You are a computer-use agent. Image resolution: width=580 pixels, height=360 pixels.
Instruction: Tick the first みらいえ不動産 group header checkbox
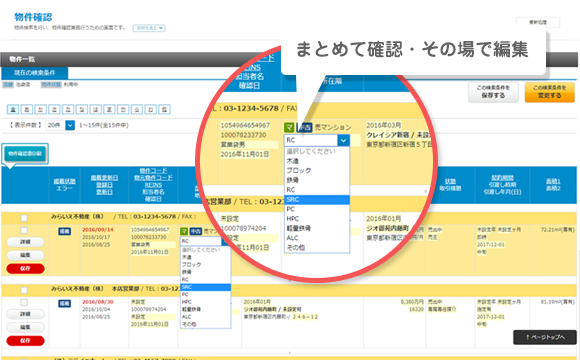click(x=24, y=218)
